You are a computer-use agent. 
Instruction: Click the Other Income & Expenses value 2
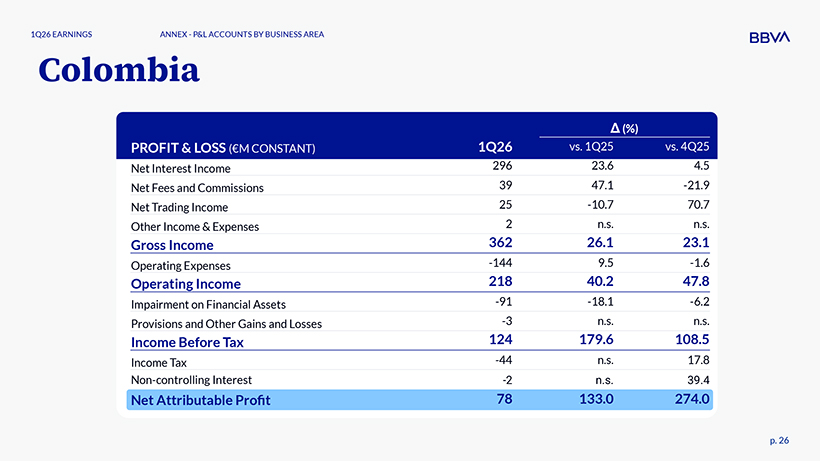coord(509,224)
